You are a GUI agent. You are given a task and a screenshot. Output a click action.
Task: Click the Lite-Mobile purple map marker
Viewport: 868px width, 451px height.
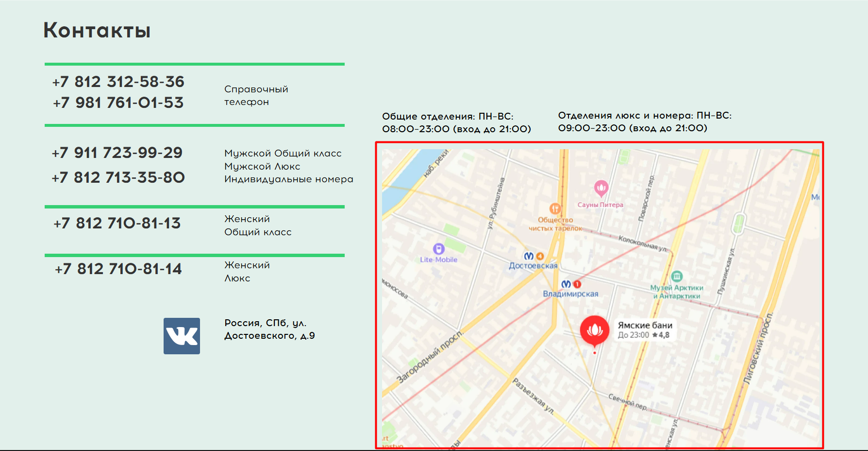[x=438, y=249]
